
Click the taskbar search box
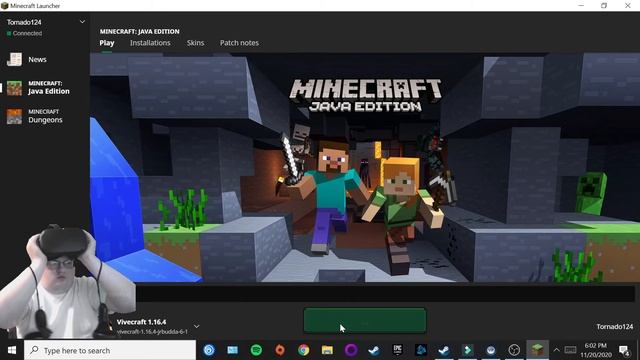point(110,350)
